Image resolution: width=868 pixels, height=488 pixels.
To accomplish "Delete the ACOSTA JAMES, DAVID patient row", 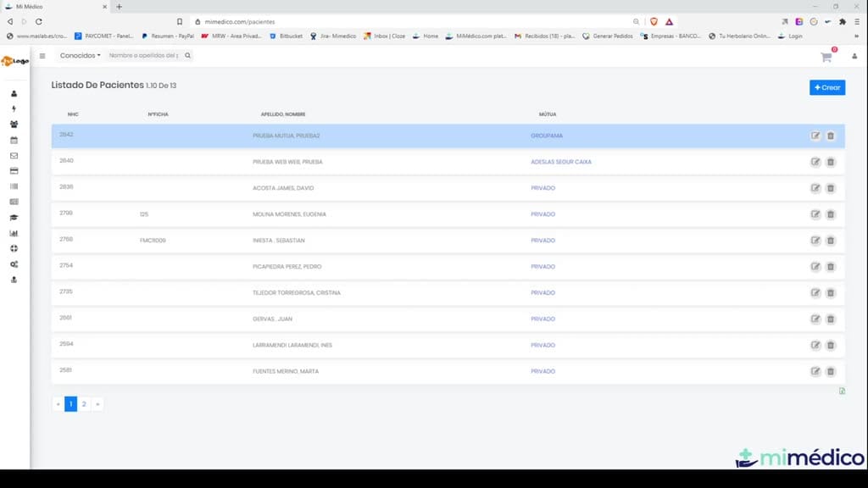I will pos(831,188).
